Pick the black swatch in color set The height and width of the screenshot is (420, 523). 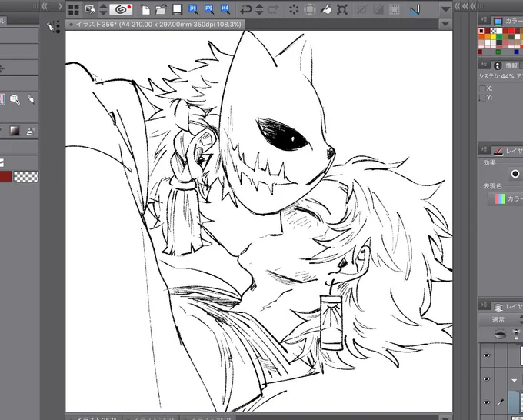(481, 31)
